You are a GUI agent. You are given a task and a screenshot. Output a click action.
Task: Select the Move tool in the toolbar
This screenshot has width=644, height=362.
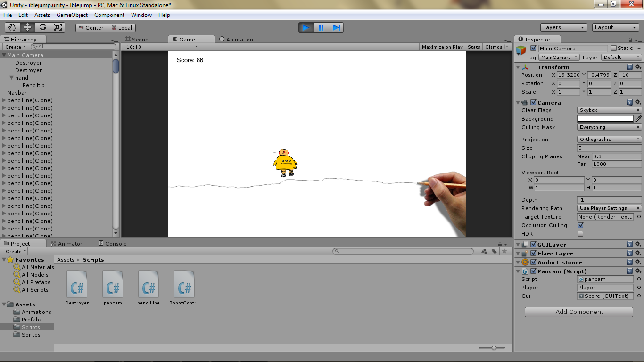[28, 27]
